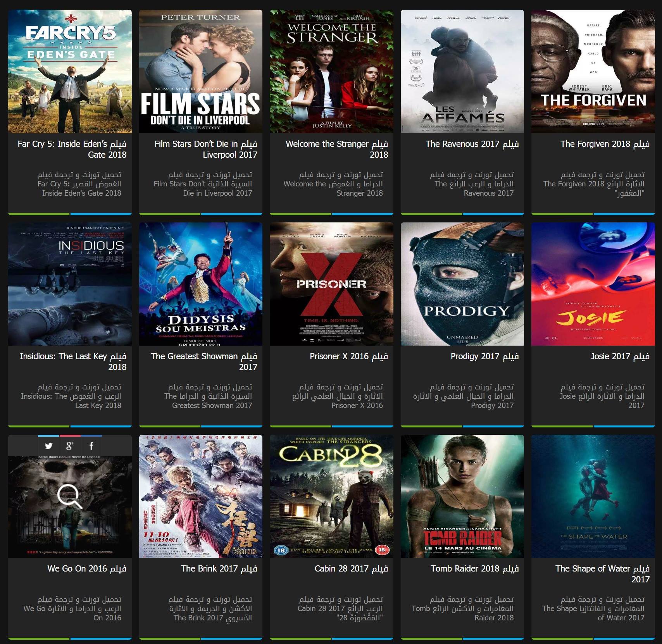
Task: Click the Prisoner X 2016 title link
Action: pyautogui.click(x=349, y=356)
